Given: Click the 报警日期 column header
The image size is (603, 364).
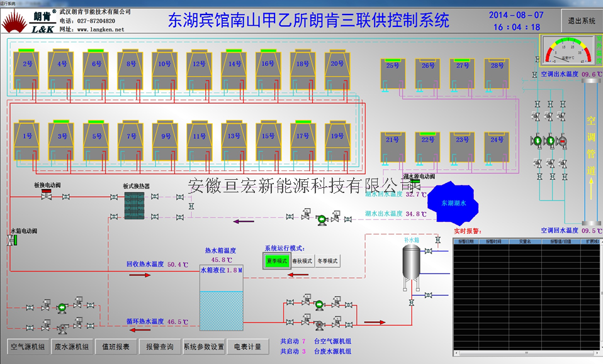Looking at the screenshot, I should click(x=466, y=241).
